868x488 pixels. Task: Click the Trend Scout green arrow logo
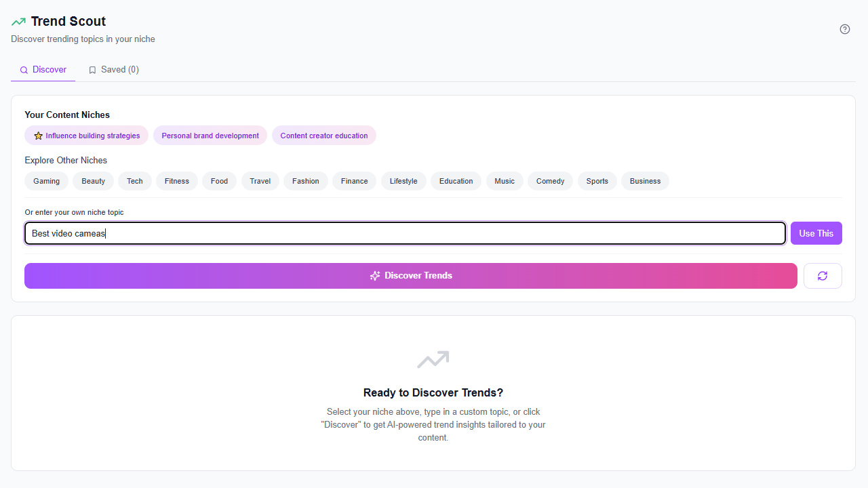(x=18, y=22)
